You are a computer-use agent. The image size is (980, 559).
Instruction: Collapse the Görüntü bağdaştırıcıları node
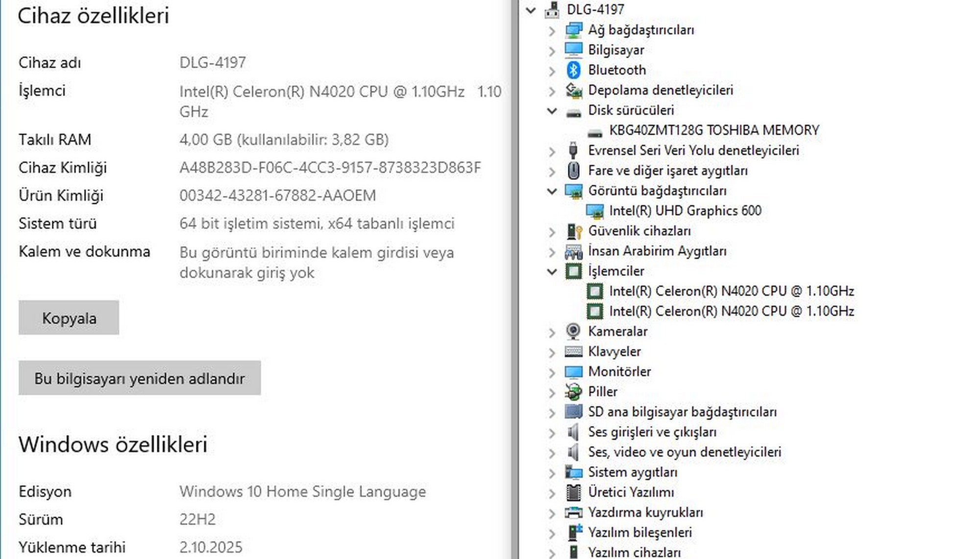click(552, 191)
